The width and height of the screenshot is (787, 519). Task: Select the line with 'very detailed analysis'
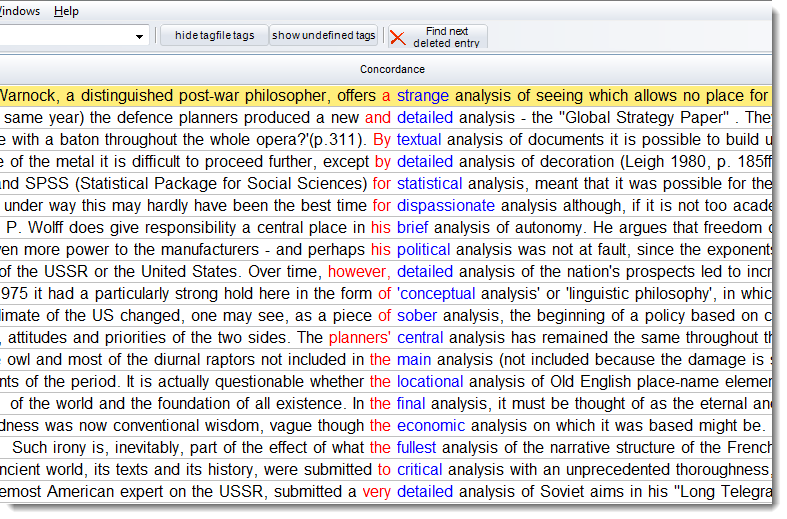tap(386, 492)
